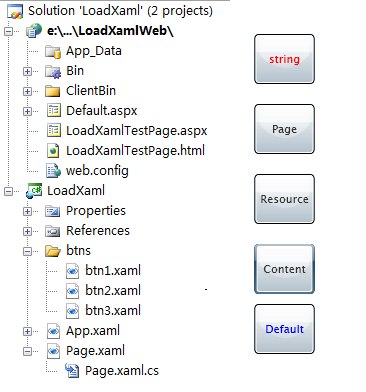Expand the References node
The image size is (366, 392).
click(x=27, y=231)
